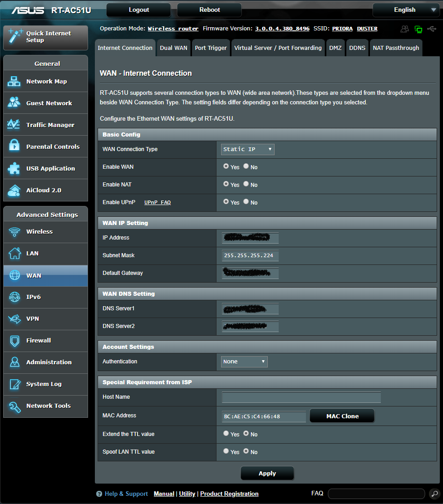Viewport: 443px width, 504px height.
Task: Click the Firewall shield icon
Action: [15, 341]
